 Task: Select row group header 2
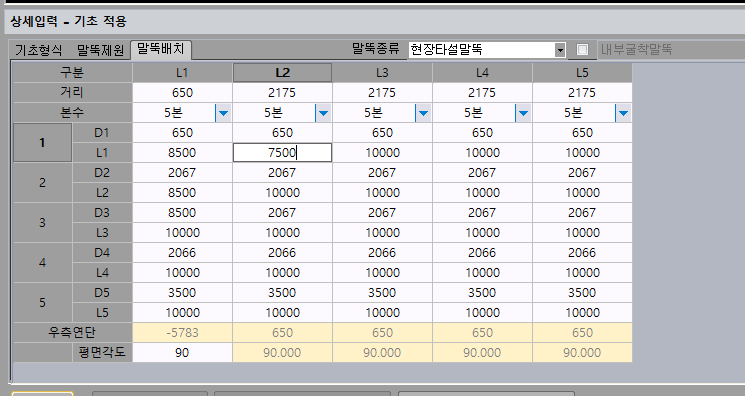coord(43,183)
